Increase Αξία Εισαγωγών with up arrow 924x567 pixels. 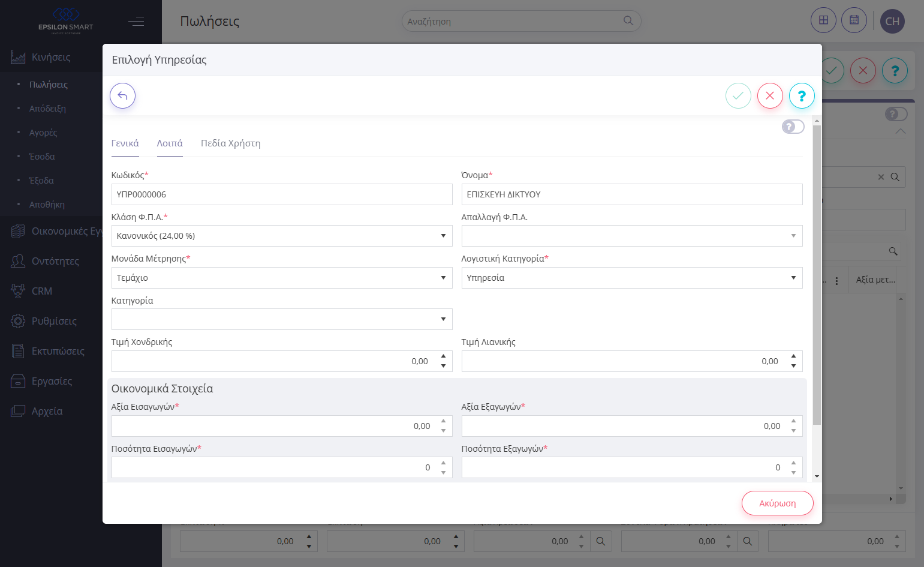pyautogui.click(x=443, y=421)
